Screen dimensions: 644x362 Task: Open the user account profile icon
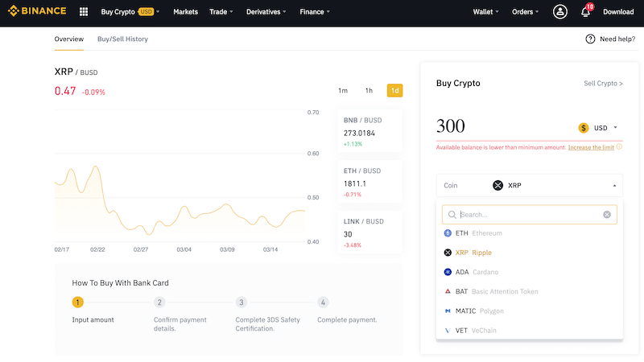tap(559, 12)
